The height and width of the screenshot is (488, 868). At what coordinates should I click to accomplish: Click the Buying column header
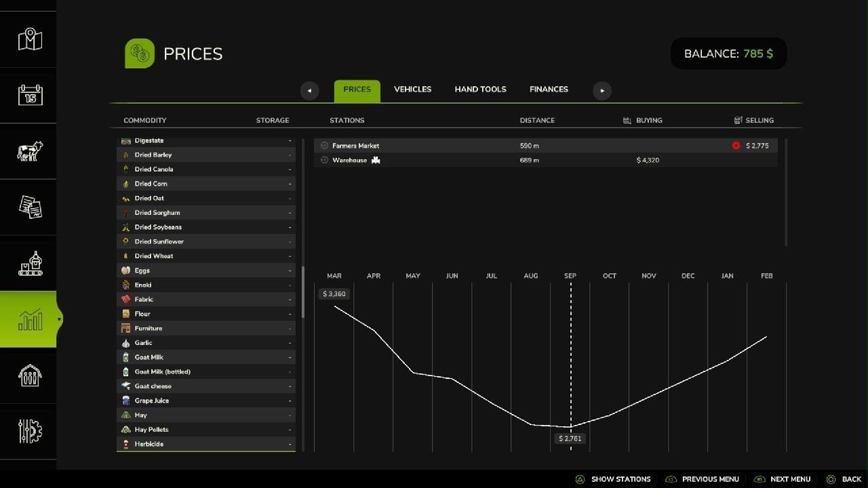point(642,120)
